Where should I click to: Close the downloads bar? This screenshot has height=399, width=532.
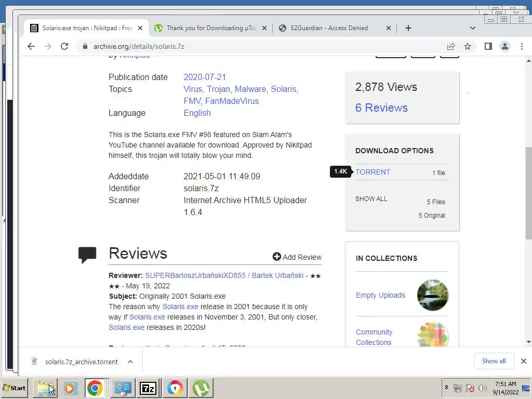(524, 361)
